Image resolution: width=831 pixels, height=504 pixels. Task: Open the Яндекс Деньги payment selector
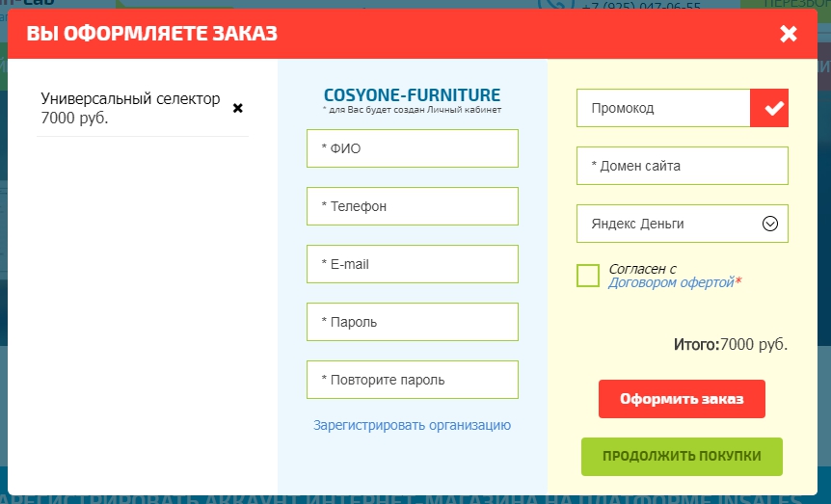tap(683, 224)
